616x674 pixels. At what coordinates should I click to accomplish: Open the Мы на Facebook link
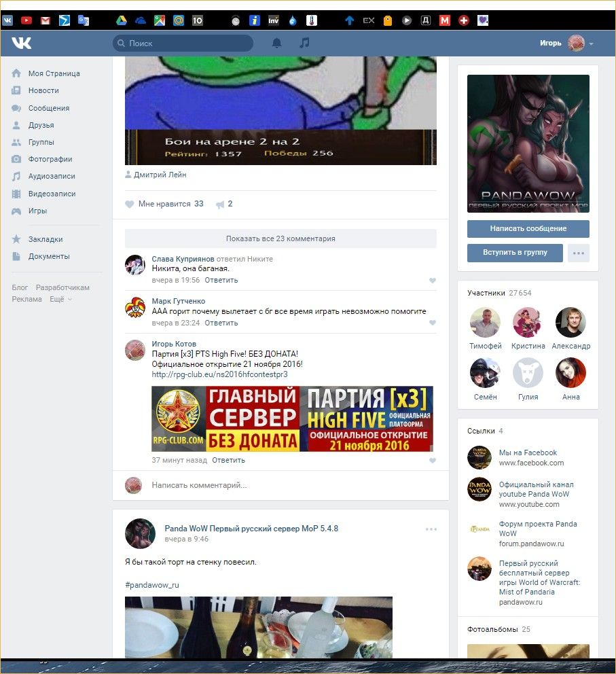coord(528,453)
